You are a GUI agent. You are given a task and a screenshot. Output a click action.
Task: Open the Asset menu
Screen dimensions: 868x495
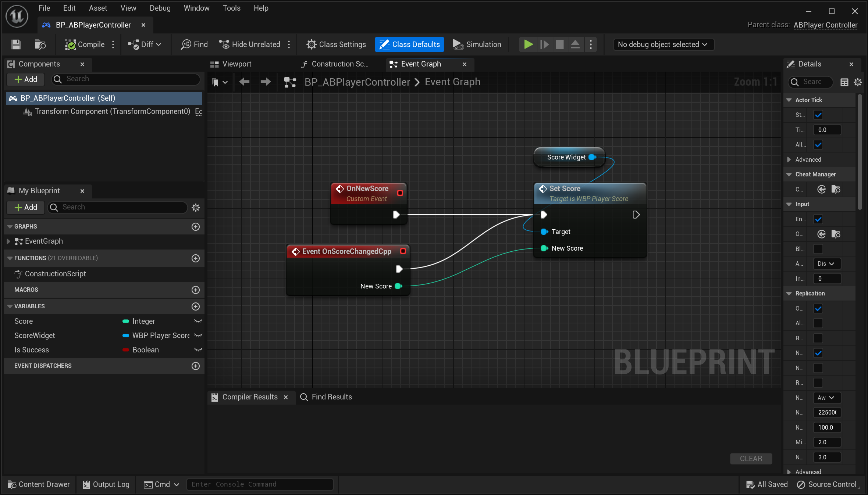(98, 8)
